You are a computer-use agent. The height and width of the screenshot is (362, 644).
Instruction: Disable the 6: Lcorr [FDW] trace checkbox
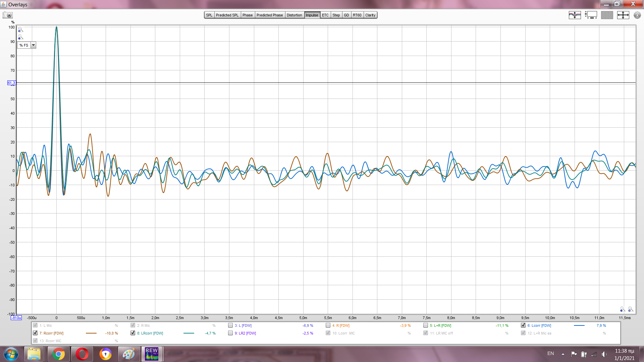523,325
